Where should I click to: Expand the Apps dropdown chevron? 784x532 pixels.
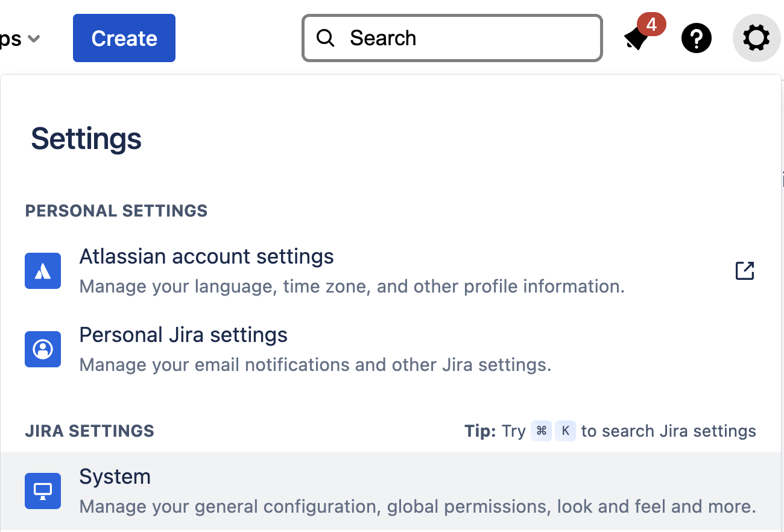(x=34, y=38)
